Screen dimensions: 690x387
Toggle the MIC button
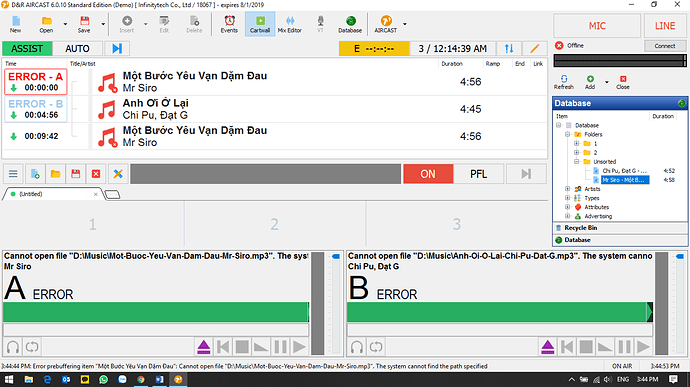597,26
